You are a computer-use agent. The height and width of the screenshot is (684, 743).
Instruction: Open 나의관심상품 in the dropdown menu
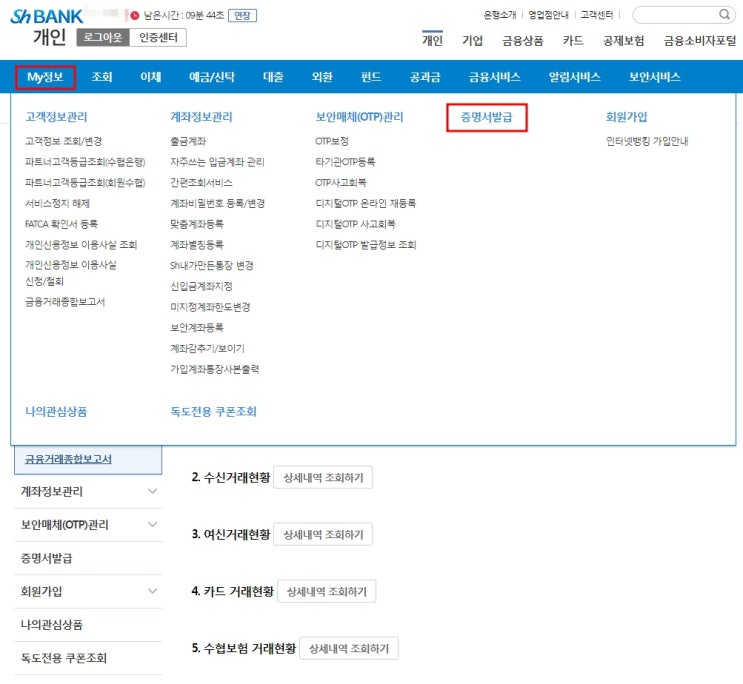56,411
